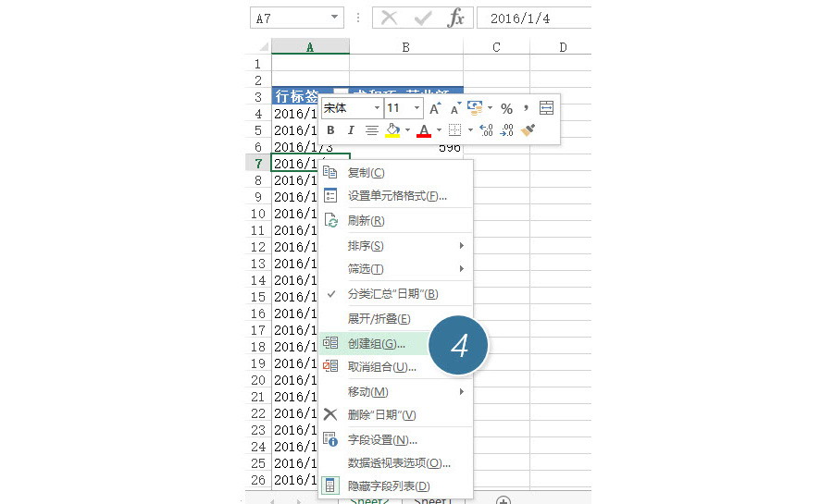Select 展开/折叠(E) menu item
Viewport: 833px width, 504px height.
[x=396, y=318]
